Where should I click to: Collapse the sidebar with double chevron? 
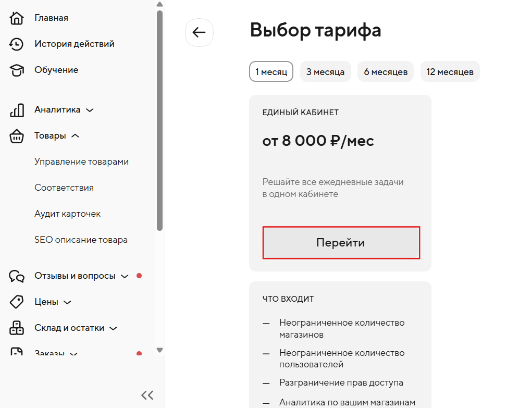(147, 395)
